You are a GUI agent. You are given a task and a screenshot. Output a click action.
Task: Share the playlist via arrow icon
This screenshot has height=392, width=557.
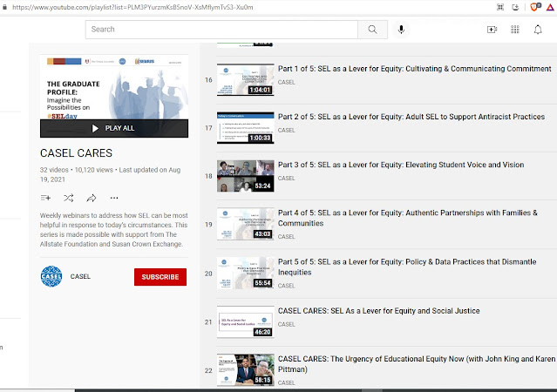(92, 198)
